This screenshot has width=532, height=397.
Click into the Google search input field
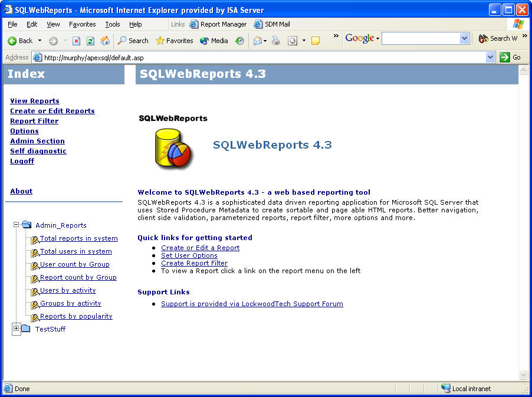click(x=421, y=38)
